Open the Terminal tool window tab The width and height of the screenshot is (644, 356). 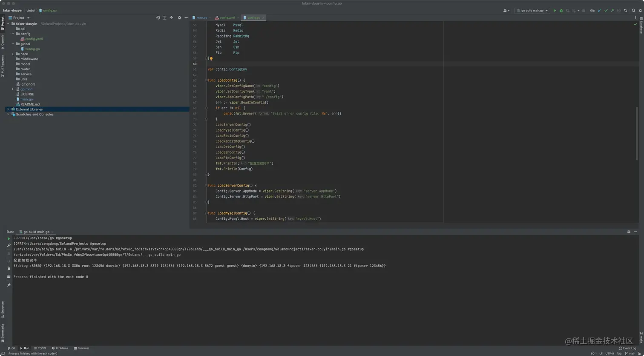81,348
